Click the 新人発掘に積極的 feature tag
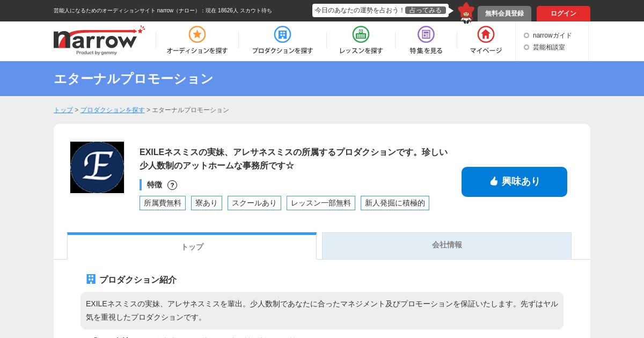 pyautogui.click(x=395, y=203)
